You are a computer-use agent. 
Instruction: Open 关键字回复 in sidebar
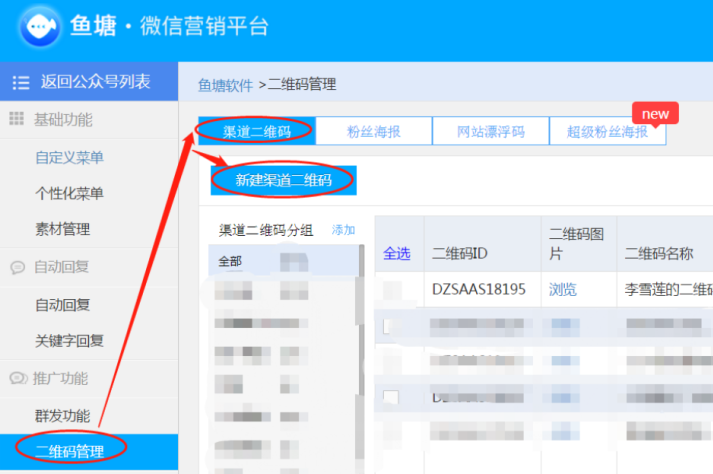click(69, 341)
